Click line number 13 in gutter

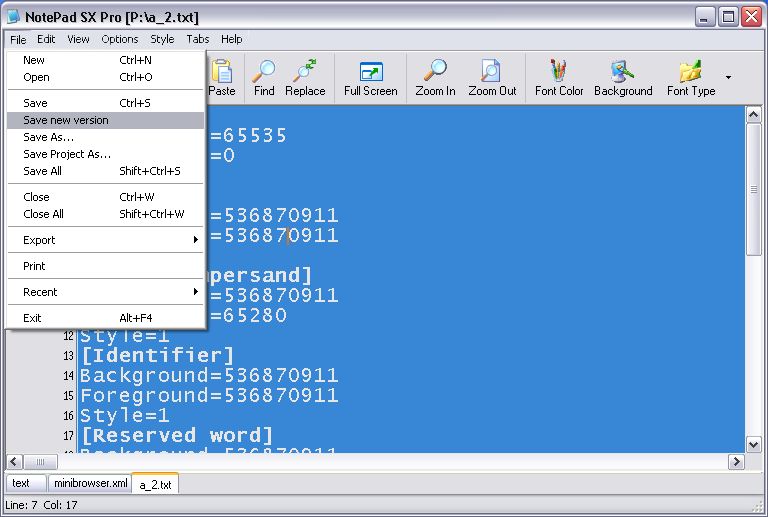click(x=68, y=356)
